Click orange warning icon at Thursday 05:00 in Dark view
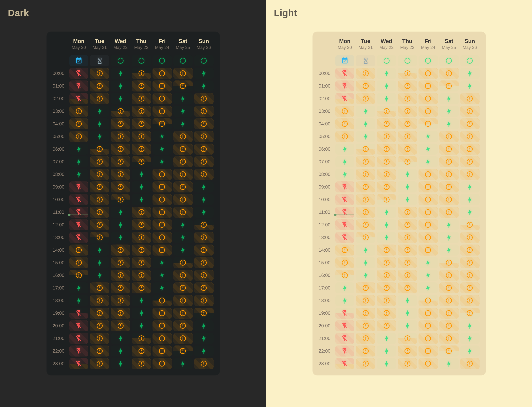This screenshot has width=532, height=407. pos(141,136)
